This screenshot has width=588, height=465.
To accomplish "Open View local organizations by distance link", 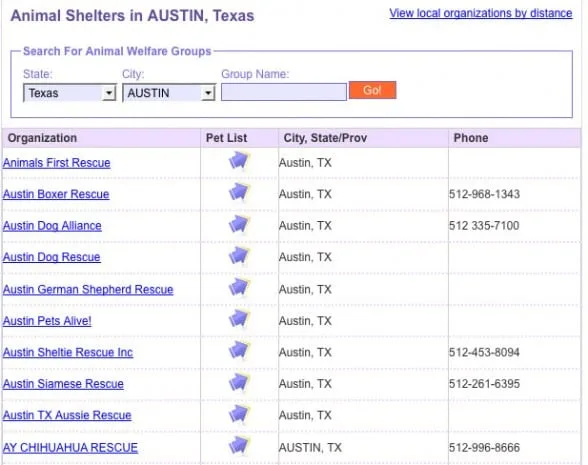I will click(x=481, y=14).
